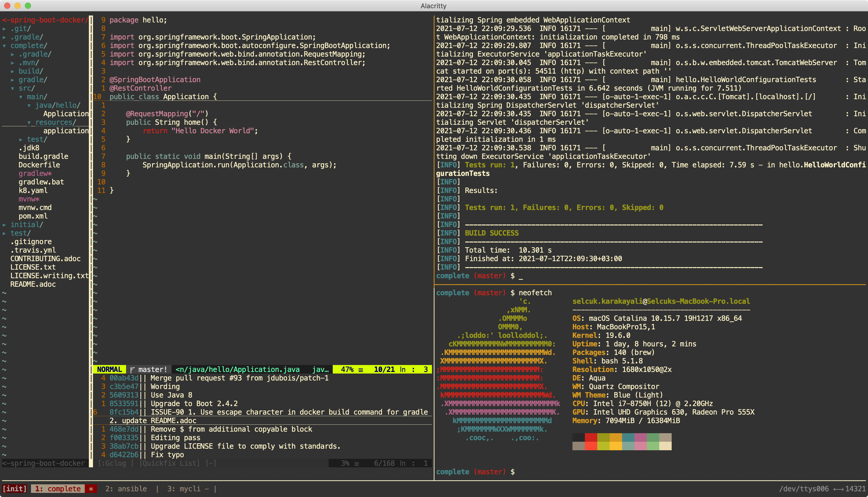Screen dimensions: 868x497
Task: Expand the .git/ folder arrow
Action: [4, 29]
